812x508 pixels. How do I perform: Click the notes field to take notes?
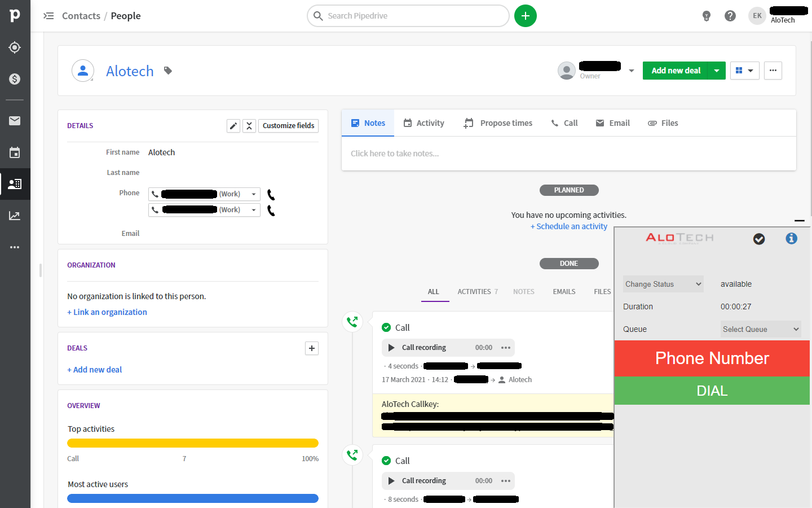click(x=569, y=154)
